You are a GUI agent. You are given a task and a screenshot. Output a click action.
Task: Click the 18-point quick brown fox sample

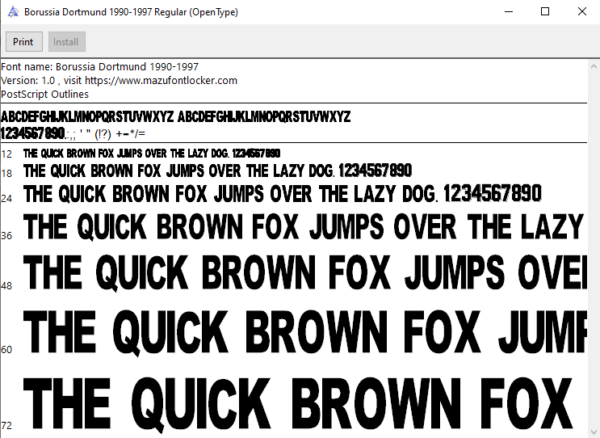[x=218, y=171]
